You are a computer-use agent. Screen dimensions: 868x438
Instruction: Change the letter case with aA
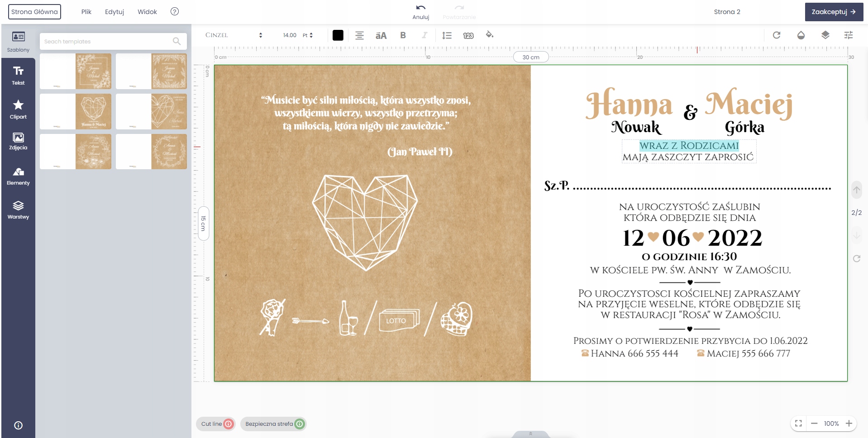point(381,35)
